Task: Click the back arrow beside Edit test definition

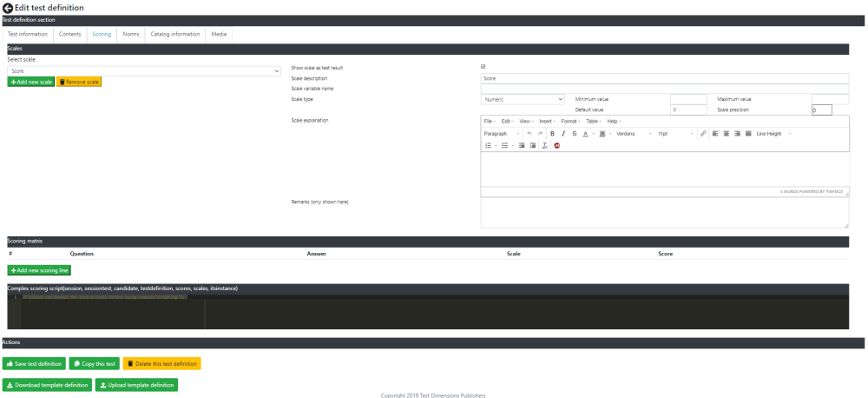Action: pyautogui.click(x=7, y=8)
